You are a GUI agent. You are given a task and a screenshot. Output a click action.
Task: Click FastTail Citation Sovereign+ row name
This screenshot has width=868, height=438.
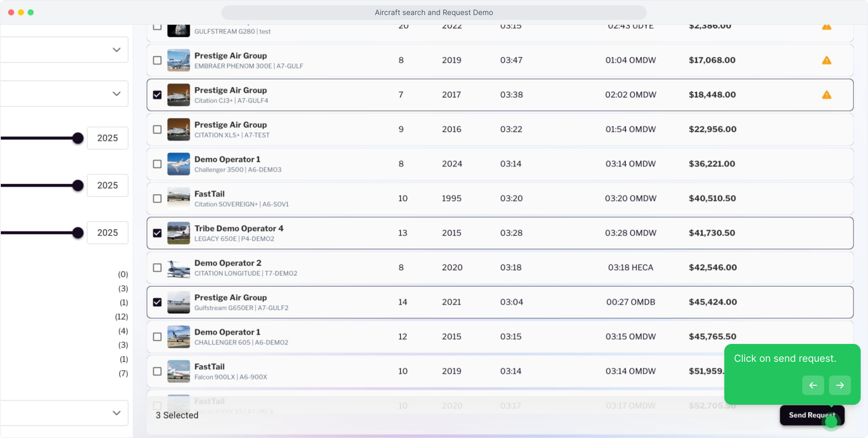tap(209, 194)
